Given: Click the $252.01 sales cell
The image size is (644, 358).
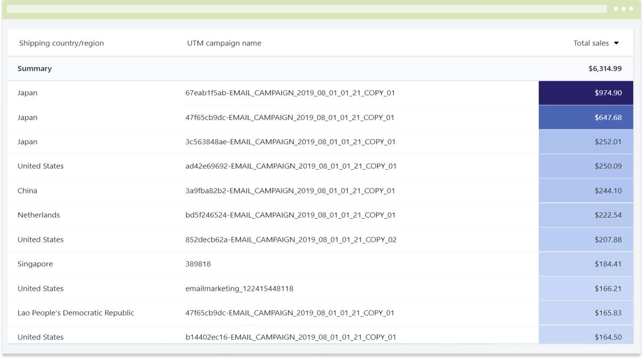Looking at the screenshot, I should click(x=586, y=142).
